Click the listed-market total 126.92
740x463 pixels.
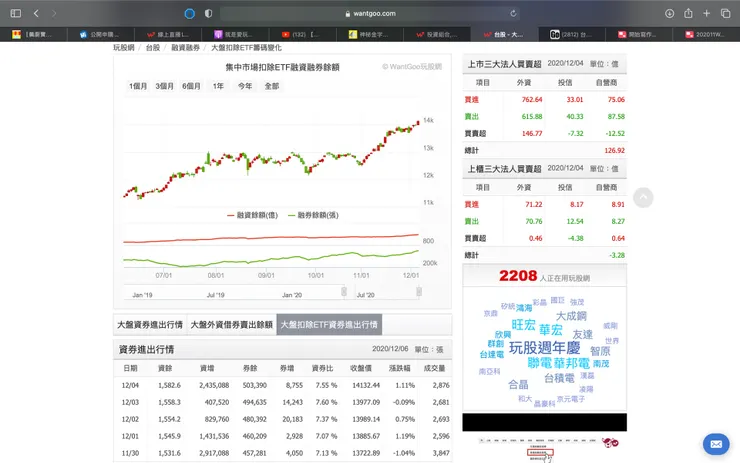(x=614, y=151)
